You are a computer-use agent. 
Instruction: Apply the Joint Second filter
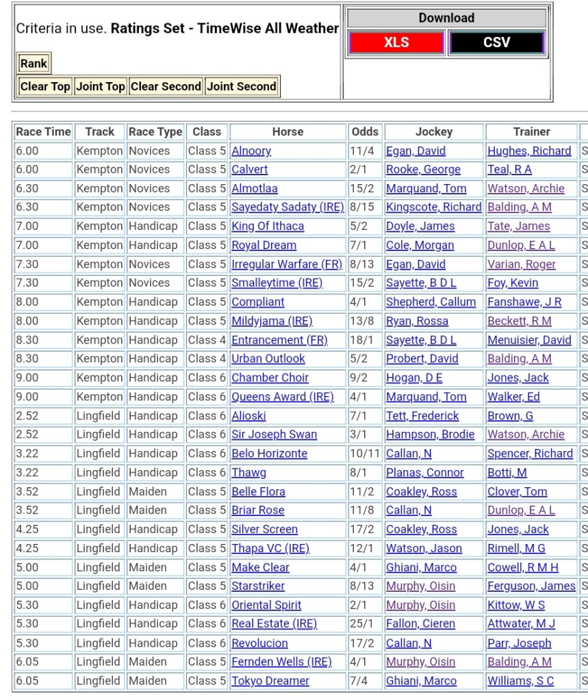click(242, 86)
